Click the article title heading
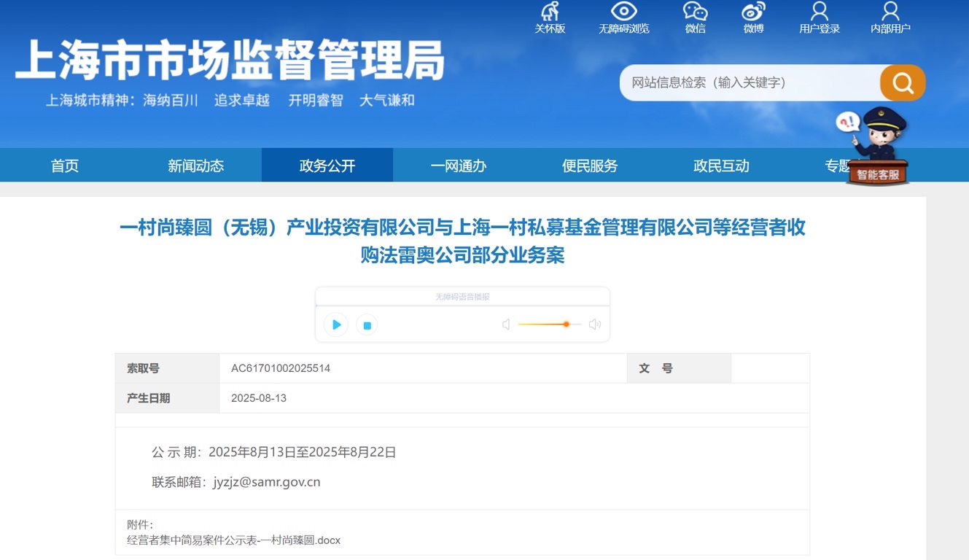The image size is (969, 560). (462, 241)
